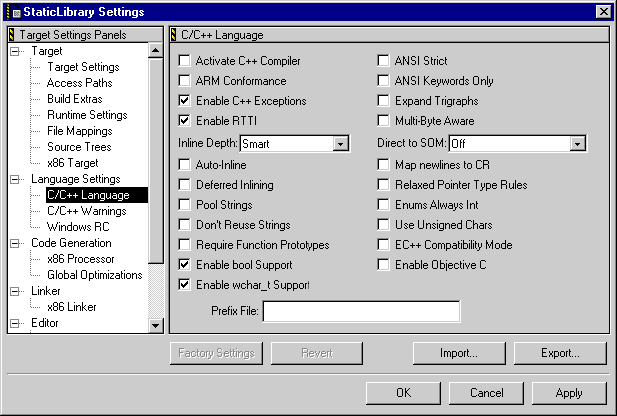Open Runtime Settings panel
Image resolution: width=617 pixels, height=416 pixels.
[87, 115]
